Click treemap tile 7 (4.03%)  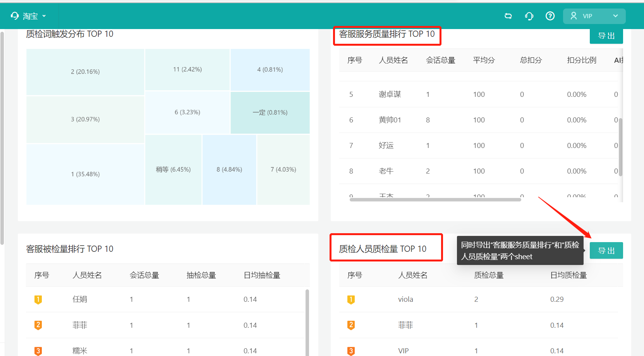283,170
